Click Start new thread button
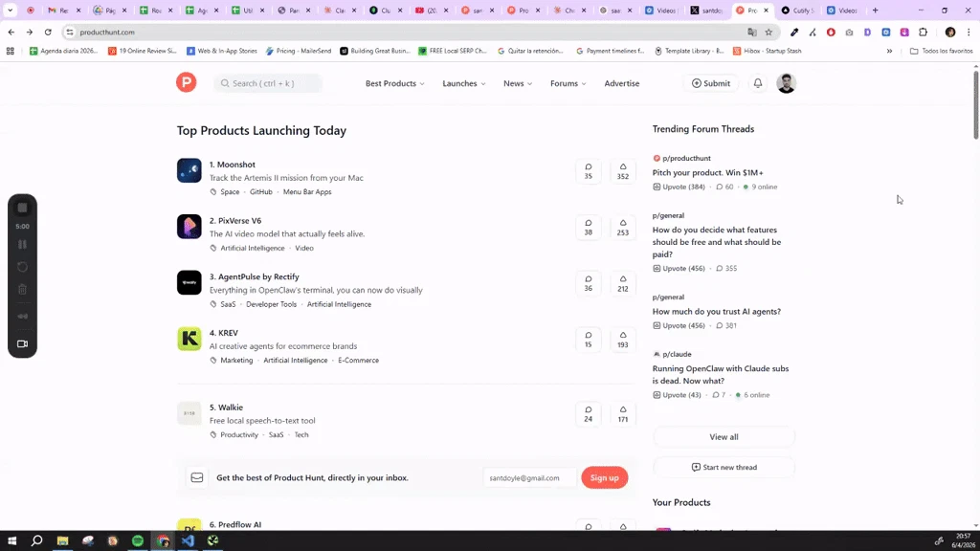The height and width of the screenshot is (551, 980). 724,467
